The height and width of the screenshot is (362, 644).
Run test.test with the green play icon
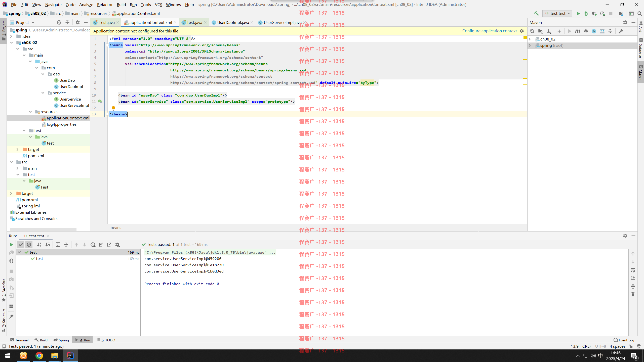[578, 14]
